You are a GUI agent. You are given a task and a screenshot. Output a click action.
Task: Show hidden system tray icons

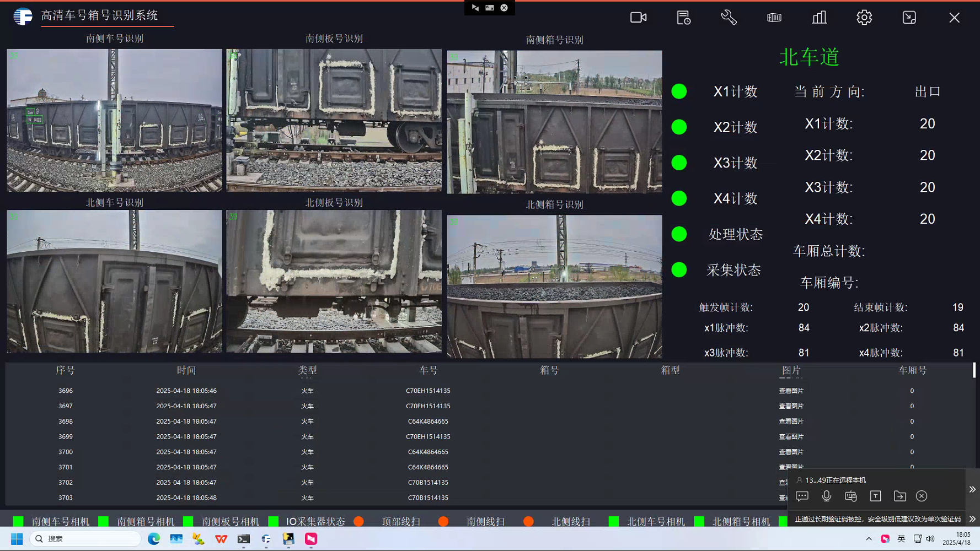(869, 539)
